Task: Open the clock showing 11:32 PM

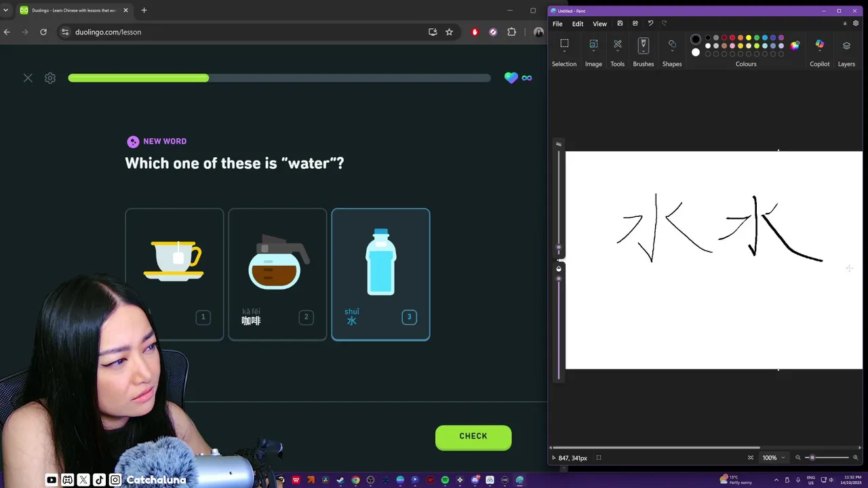Action: click(x=852, y=480)
